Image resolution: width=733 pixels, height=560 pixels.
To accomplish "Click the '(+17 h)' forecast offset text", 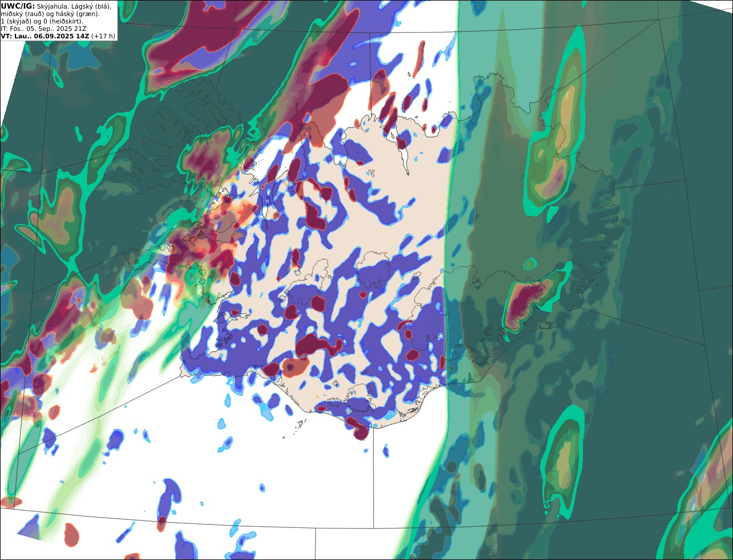I will [x=103, y=36].
